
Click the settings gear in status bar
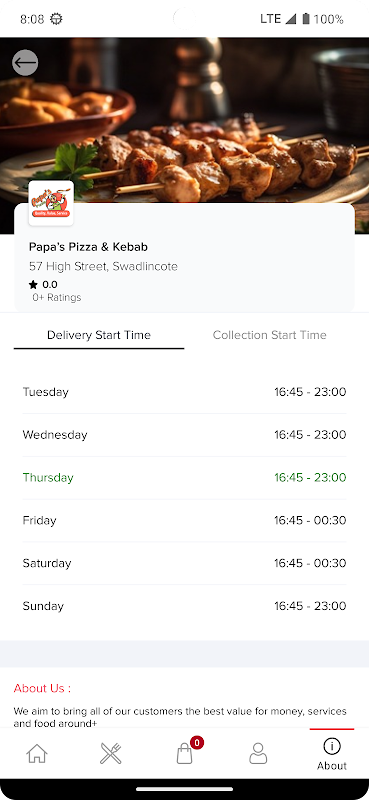pyautogui.click(x=56, y=19)
